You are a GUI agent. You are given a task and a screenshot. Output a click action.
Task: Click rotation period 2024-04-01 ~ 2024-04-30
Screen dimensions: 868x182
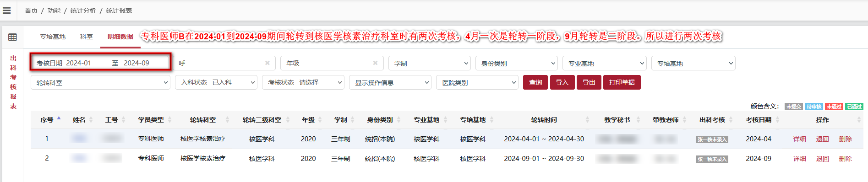(544, 139)
